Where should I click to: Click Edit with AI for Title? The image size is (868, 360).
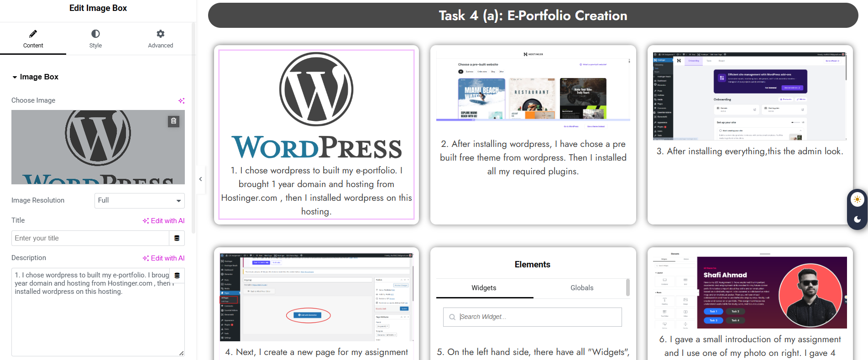[x=163, y=221]
